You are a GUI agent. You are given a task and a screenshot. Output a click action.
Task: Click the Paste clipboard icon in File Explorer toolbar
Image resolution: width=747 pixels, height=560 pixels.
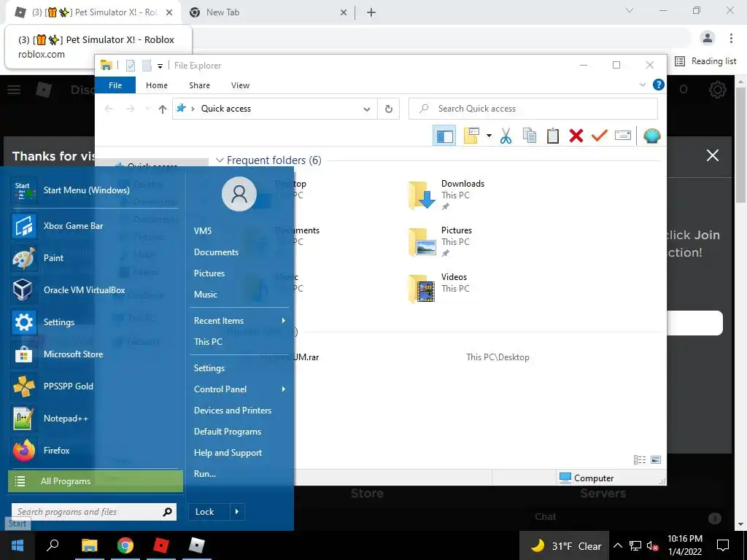(553, 136)
